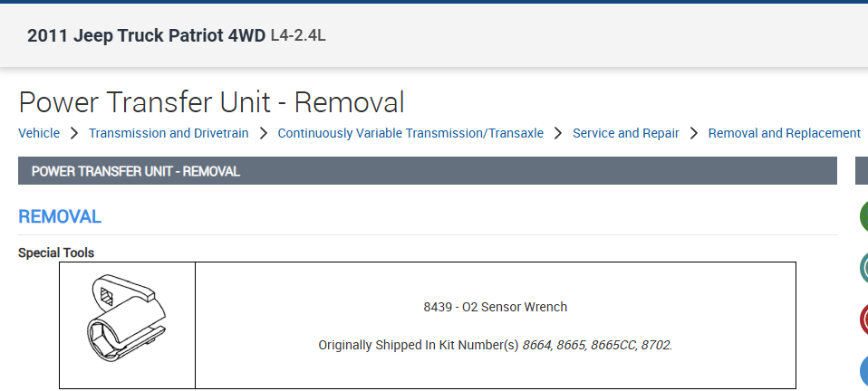Click the blue circular icon in right sidebar
Viewport: 868px width, 391px height.
pos(863,371)
